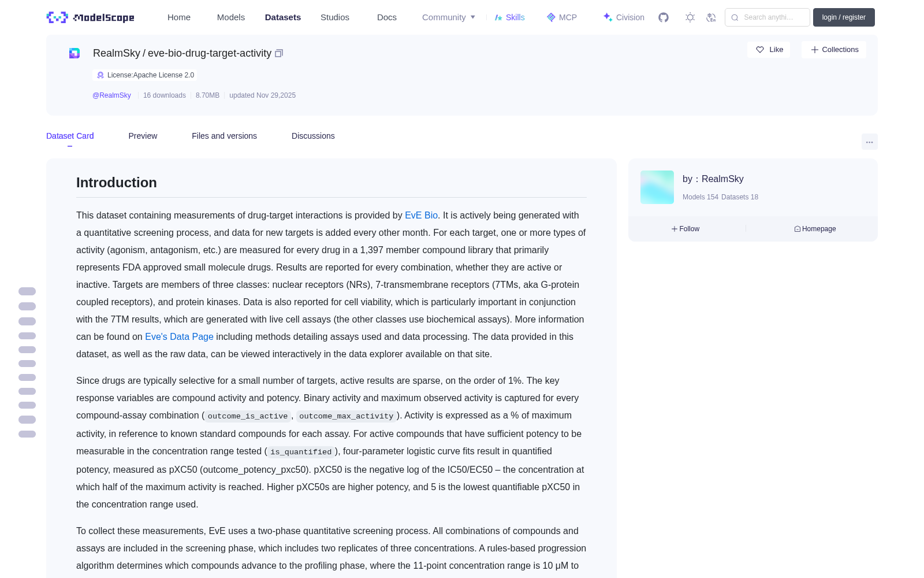
Task: Click the '8.70MB' size text
Action: (207, 95)
